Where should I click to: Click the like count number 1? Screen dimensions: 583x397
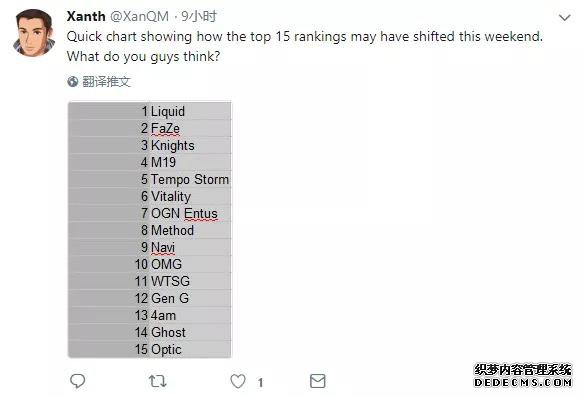point(260,382)
